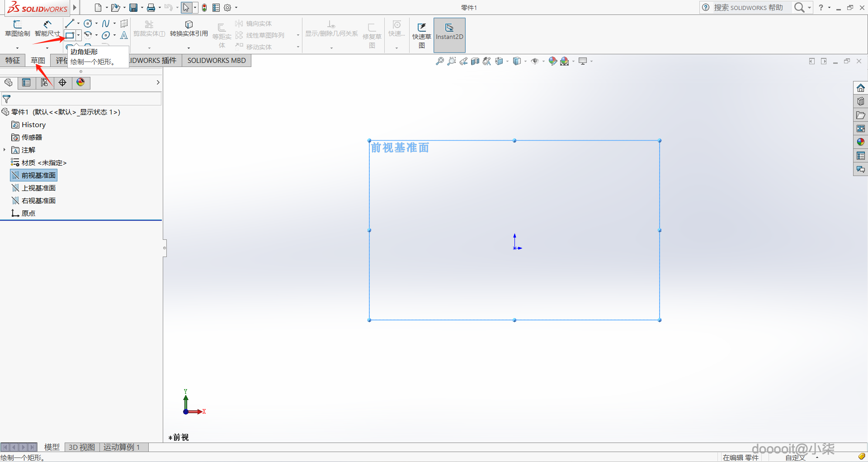Viewport: 868px width, 462px height.
Task: Open File Explorer pane in task pane
Action: click(861, 115)
